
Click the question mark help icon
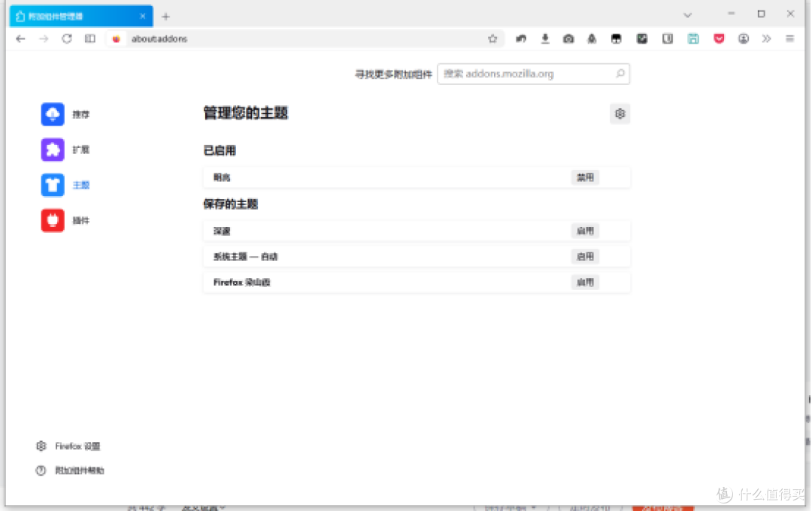(x=41, y=470)
